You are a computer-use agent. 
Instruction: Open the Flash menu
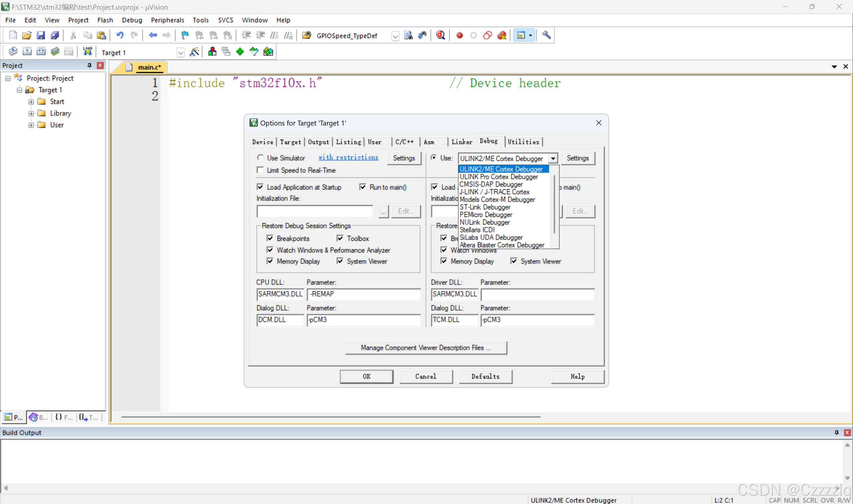(105, 20)
